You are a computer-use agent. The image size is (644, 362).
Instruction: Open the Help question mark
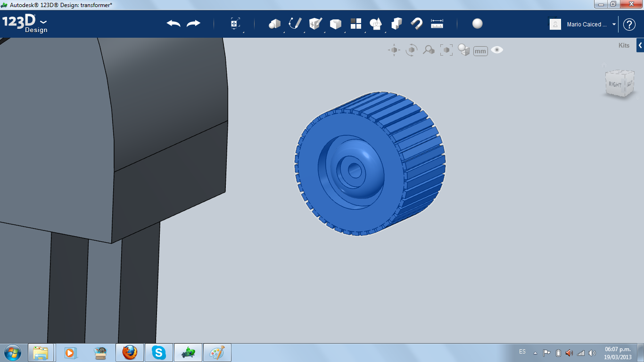tap(629, 25)
